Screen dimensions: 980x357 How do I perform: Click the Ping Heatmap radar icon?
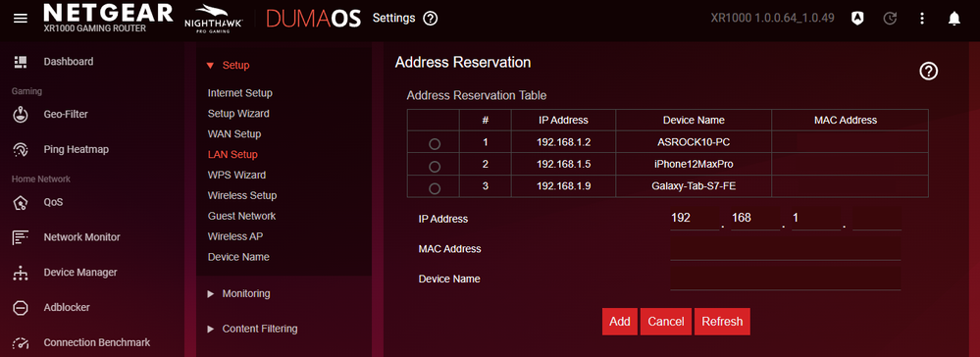21,149
